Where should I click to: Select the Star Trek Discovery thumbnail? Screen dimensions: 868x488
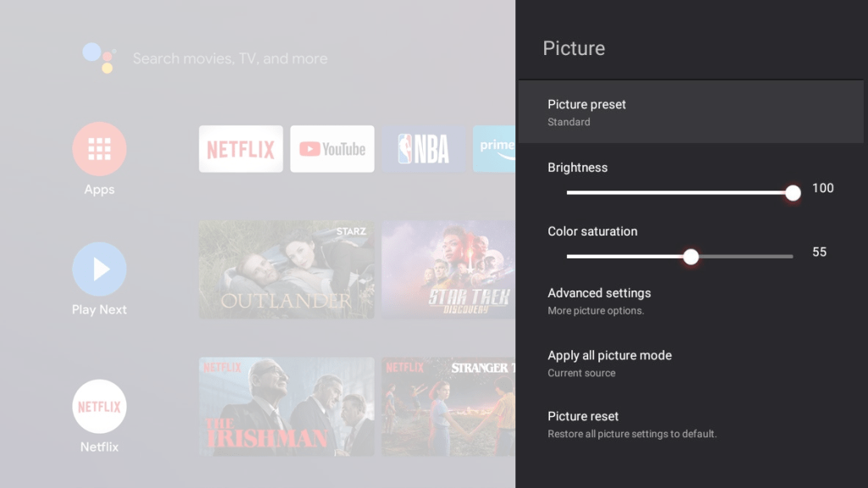[448, 269]
